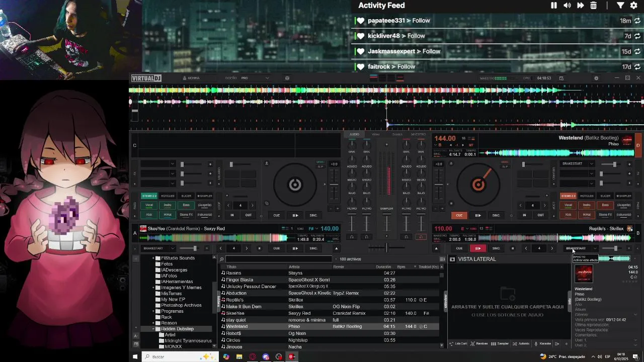The height and width of the screenshot is (362, 644).
Task: Replay the kickliver48 follow alert
Action: 637,36
